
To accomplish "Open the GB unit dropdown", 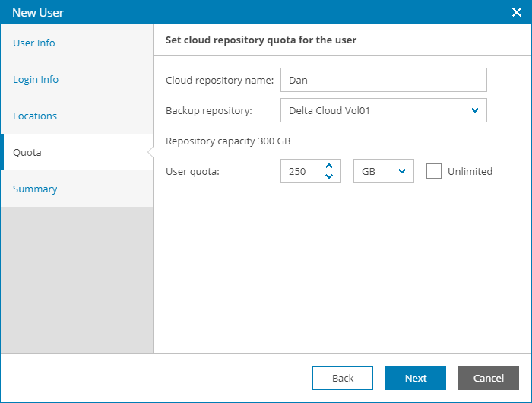I will 384,171.
